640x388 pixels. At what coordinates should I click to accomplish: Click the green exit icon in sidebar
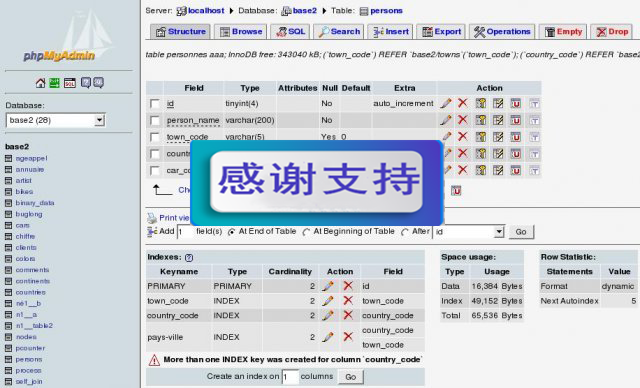pyautogui.click(x=54, y=83)
